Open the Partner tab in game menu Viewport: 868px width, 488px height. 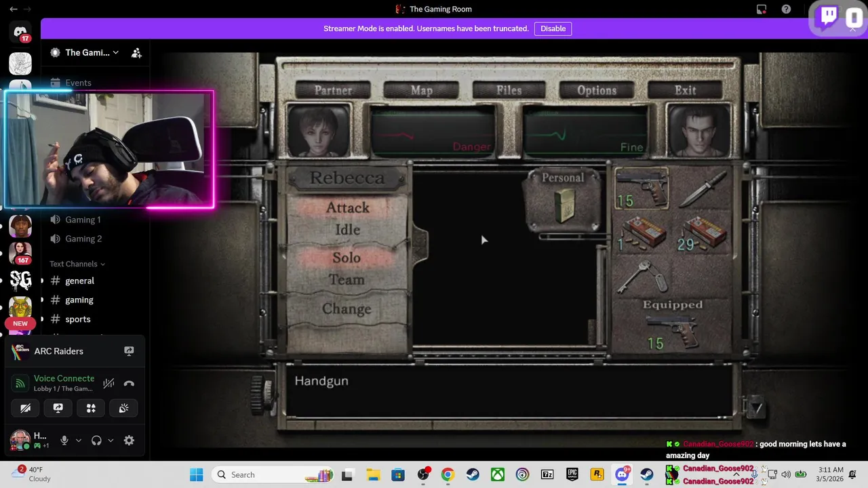pyautogui.click(x=333, y=90)
